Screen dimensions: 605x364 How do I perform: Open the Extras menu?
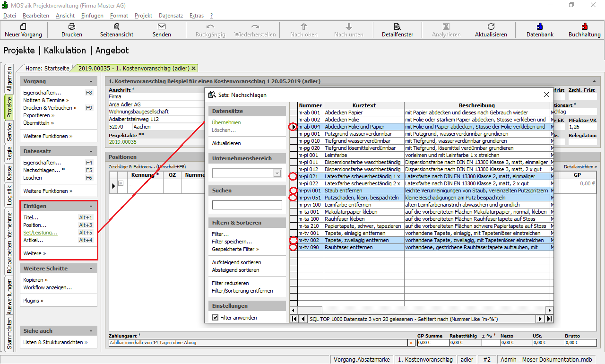pyautogui.click(x=196, y=16)
